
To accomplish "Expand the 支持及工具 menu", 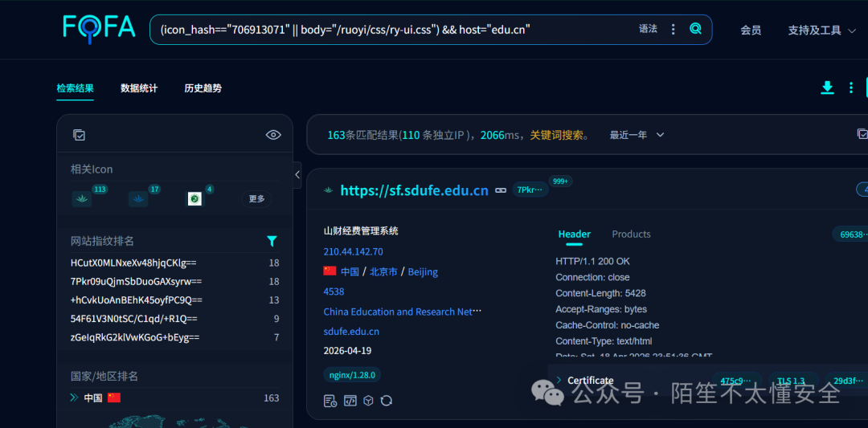I will (x=822, y=31).
